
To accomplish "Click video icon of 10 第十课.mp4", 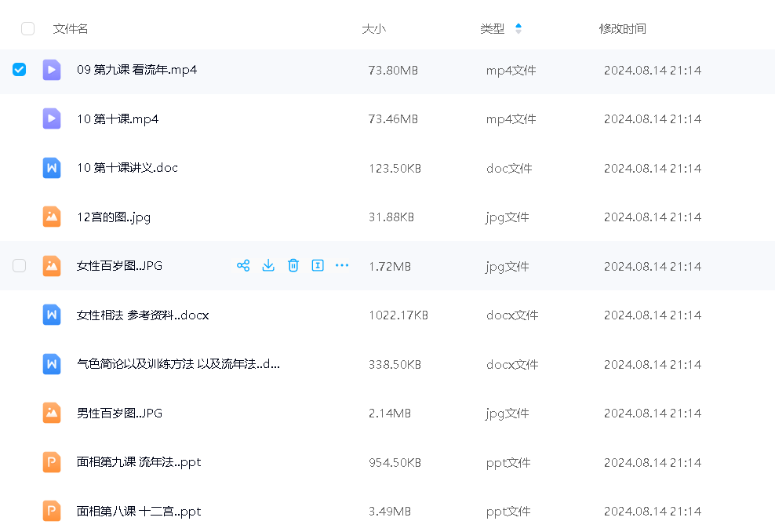I will pyautogui.click(x=52, y=119).
